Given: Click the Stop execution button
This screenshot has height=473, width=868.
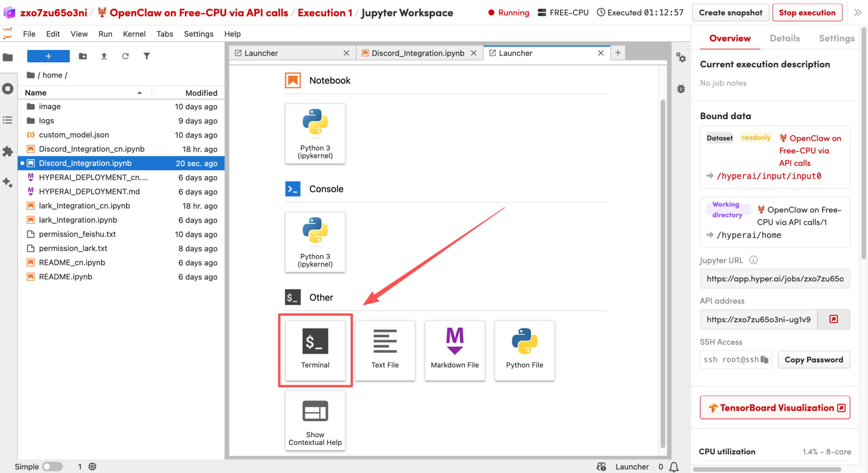Looking at the screenshot, I should 807,13.
